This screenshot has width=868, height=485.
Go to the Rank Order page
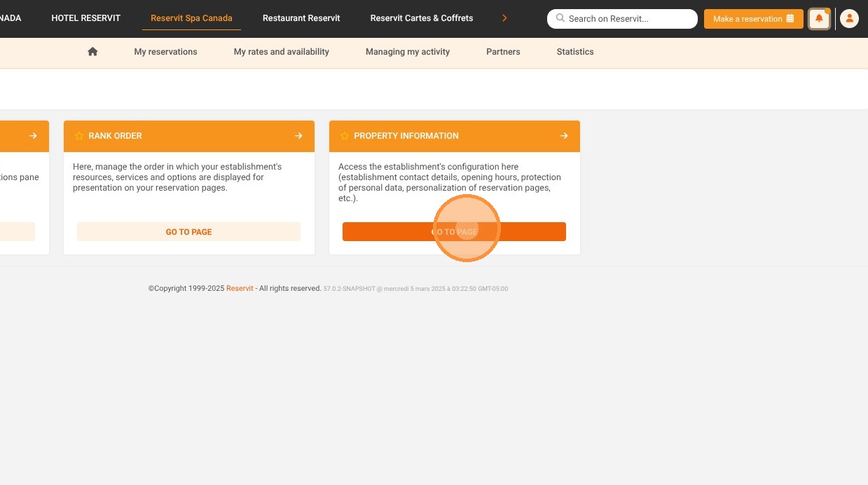[188, 232]
